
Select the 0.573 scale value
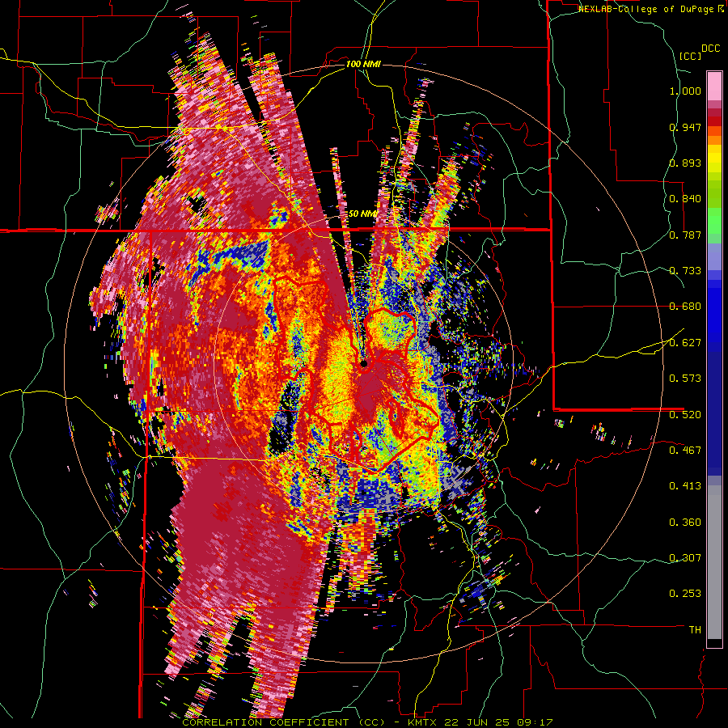point(685,379)
